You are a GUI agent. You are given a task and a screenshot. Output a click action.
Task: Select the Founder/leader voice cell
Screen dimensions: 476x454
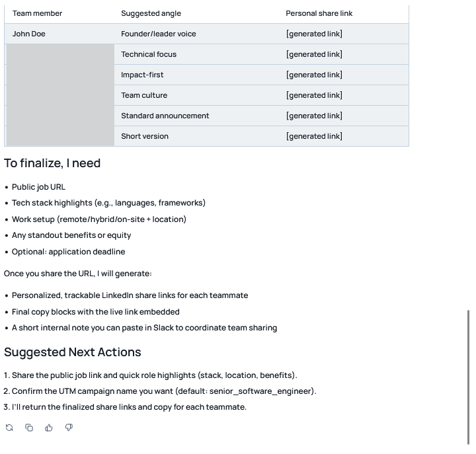(x=159, y=34)
